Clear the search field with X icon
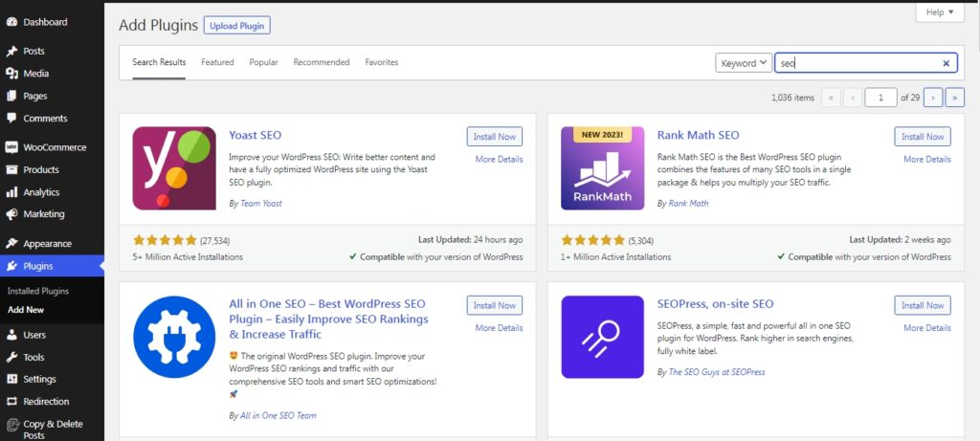The width and height of the screenshot is (980, 441). [946, 63]
